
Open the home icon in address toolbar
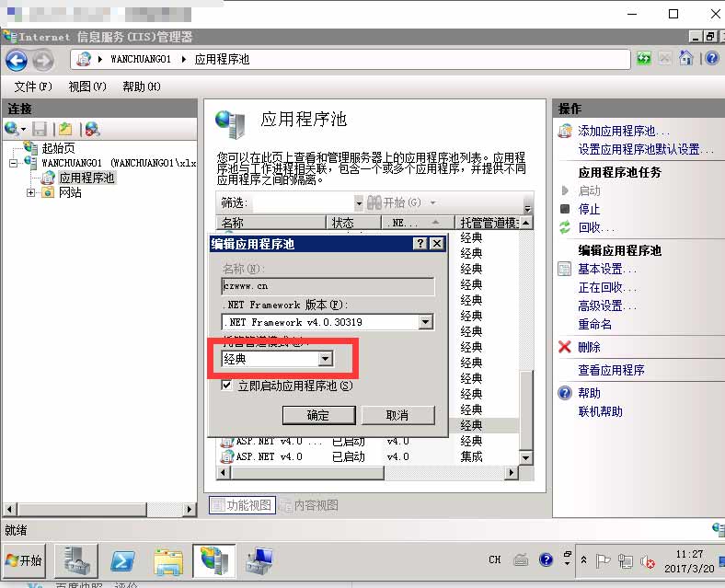(685, 58)
